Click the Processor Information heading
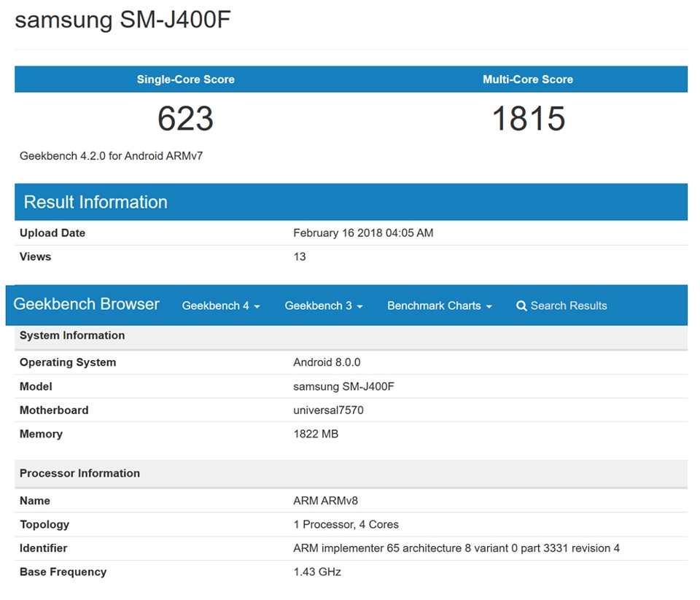 click(80, 473)
